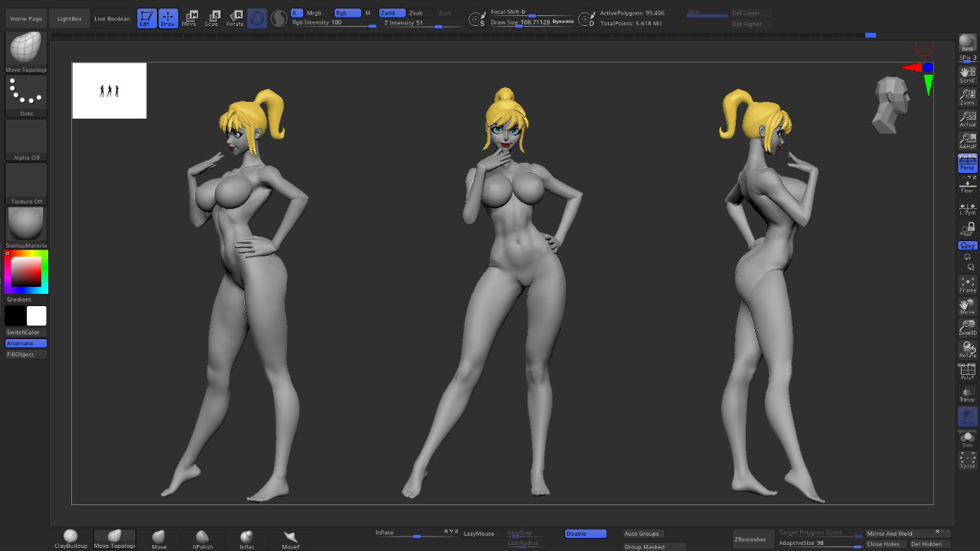Open the current brush picker thumbnail
Image resolution: width=980 pixels, height=551 pixels.
pyautogui.click(x=26, y=51)
